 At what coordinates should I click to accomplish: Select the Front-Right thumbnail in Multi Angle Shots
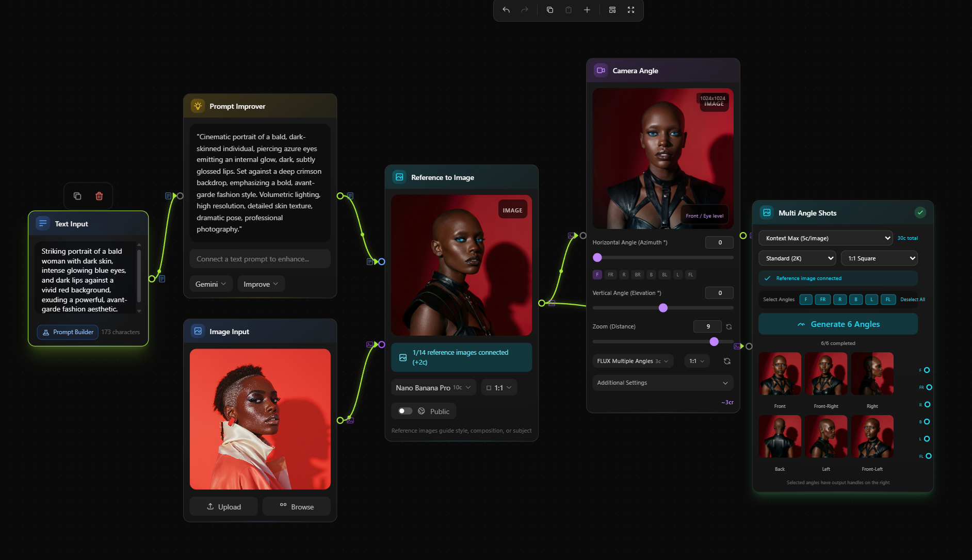[825, 373]
